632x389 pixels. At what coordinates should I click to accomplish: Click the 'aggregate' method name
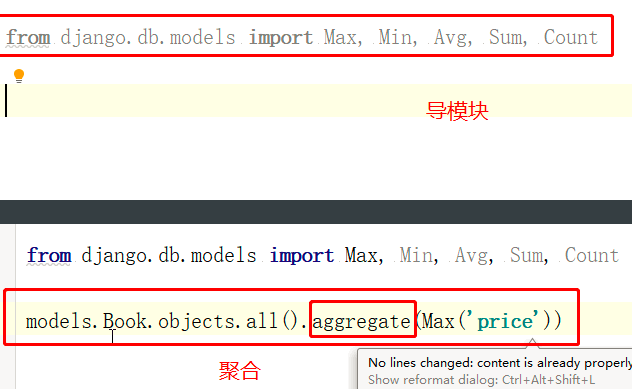tap(362, 322)
